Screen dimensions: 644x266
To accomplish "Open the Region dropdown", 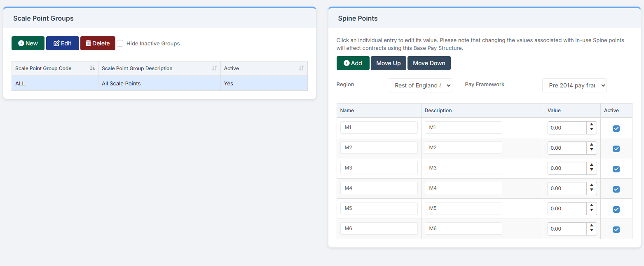I will [420, 85].
